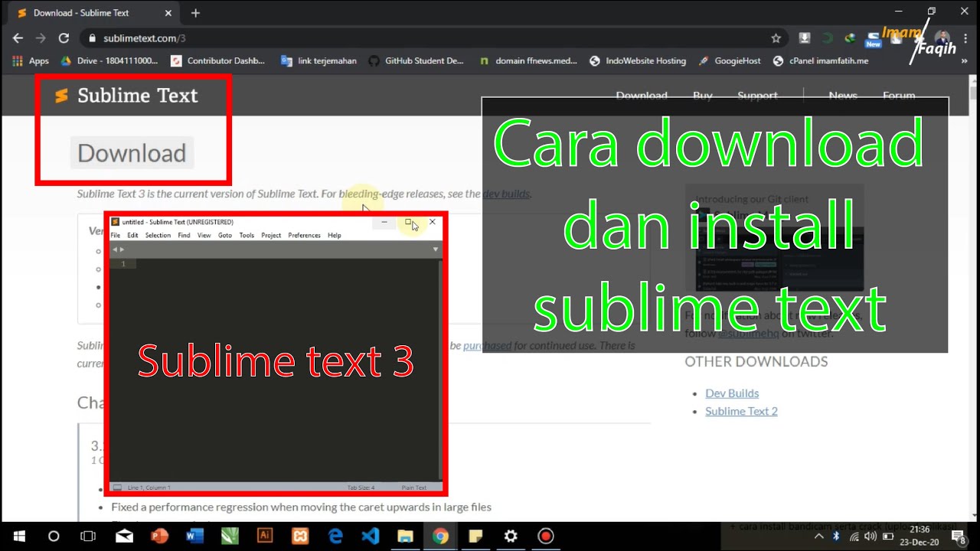Open the Drive bookmark
This screenshot has width=980, height=551.
109,60
